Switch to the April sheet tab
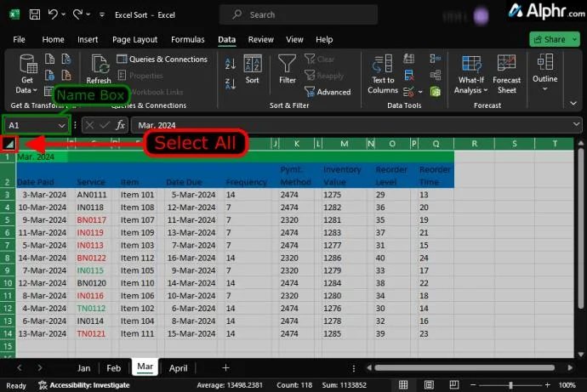This screenshot has height=392, width=587. point(178,368)
